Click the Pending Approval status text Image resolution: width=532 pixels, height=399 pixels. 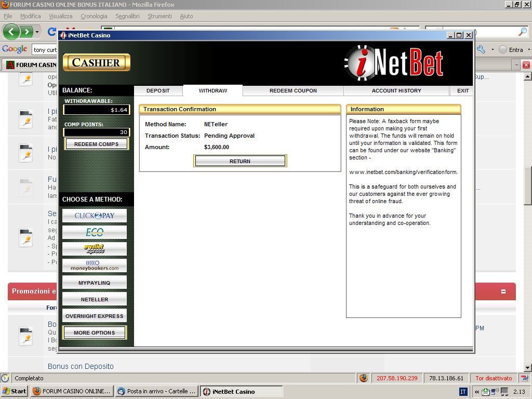tap(229, 136)
